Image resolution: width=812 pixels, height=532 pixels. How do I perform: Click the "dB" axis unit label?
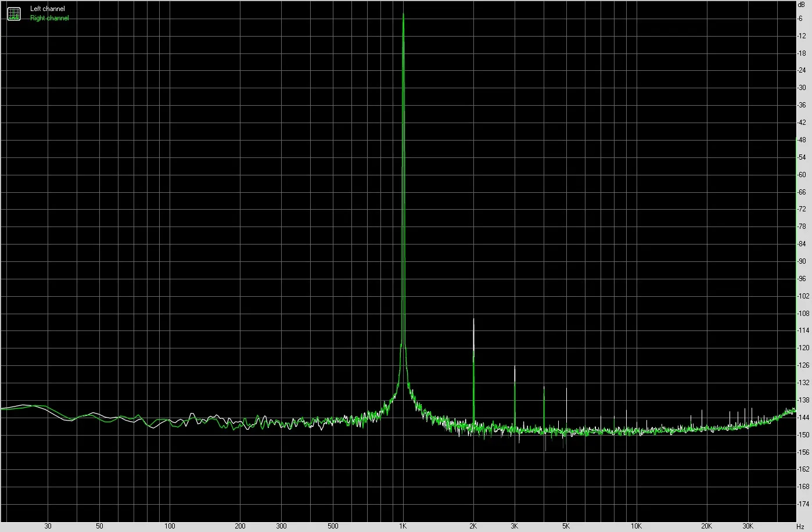pyautogui.click(x=802, y=4)
